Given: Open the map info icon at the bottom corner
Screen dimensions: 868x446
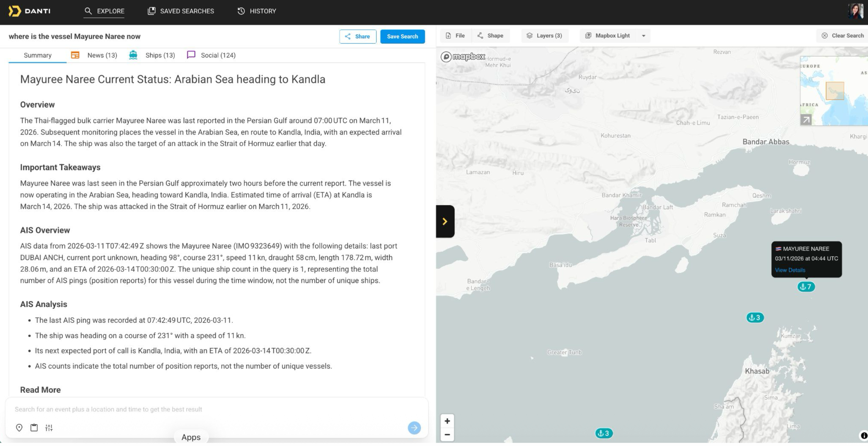Looking at the screenshot, I should pyautogui.click(x=864, y=435).
